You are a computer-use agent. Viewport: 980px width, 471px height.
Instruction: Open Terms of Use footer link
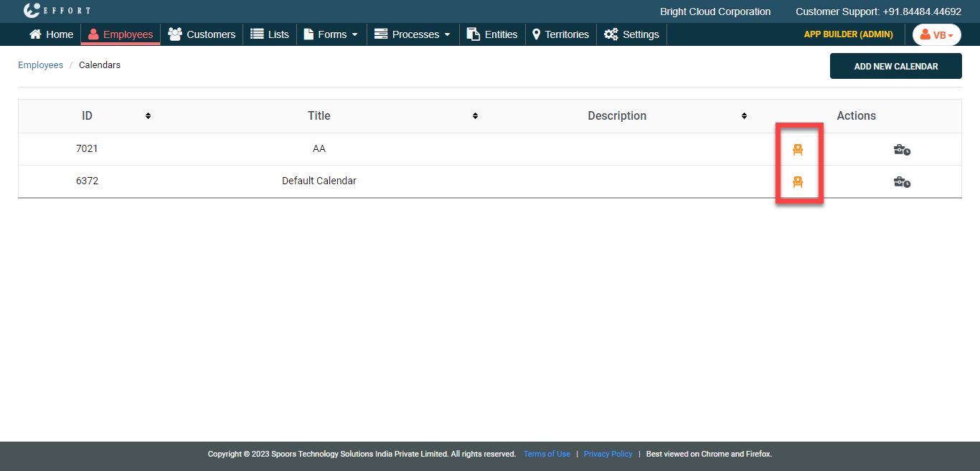[x=547, y=454]
